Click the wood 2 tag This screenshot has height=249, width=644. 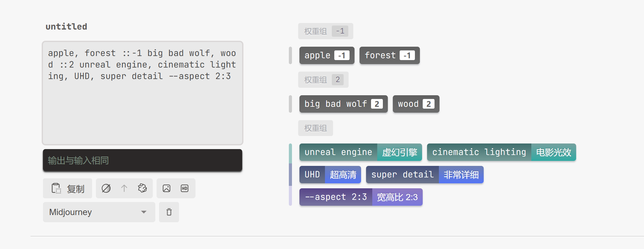(x=416, y=104)
